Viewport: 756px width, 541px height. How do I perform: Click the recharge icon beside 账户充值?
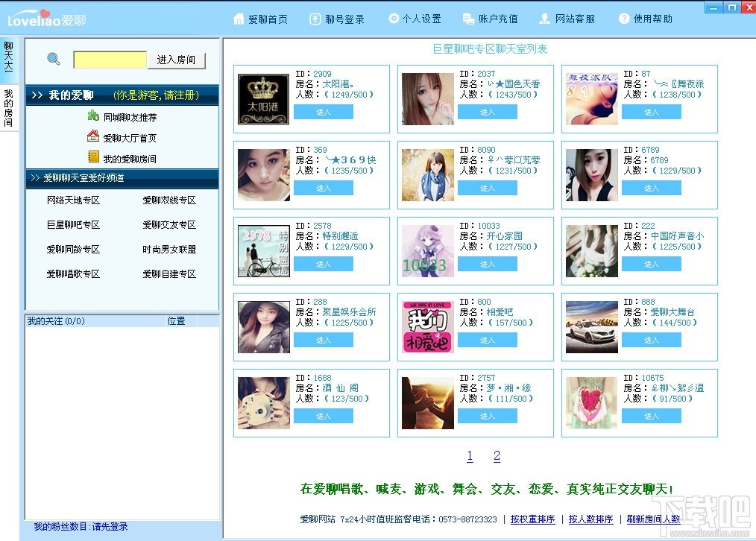pyautogui.click(x=468, y=19)
